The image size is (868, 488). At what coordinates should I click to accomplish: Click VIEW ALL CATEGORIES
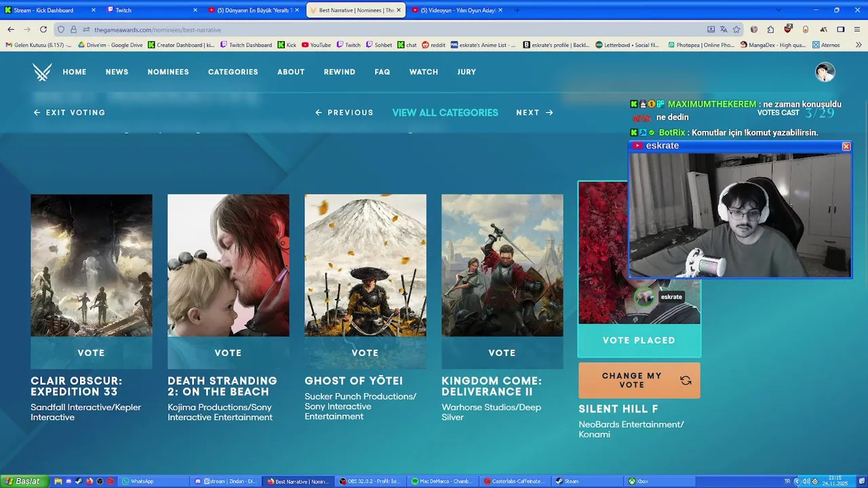445,113
